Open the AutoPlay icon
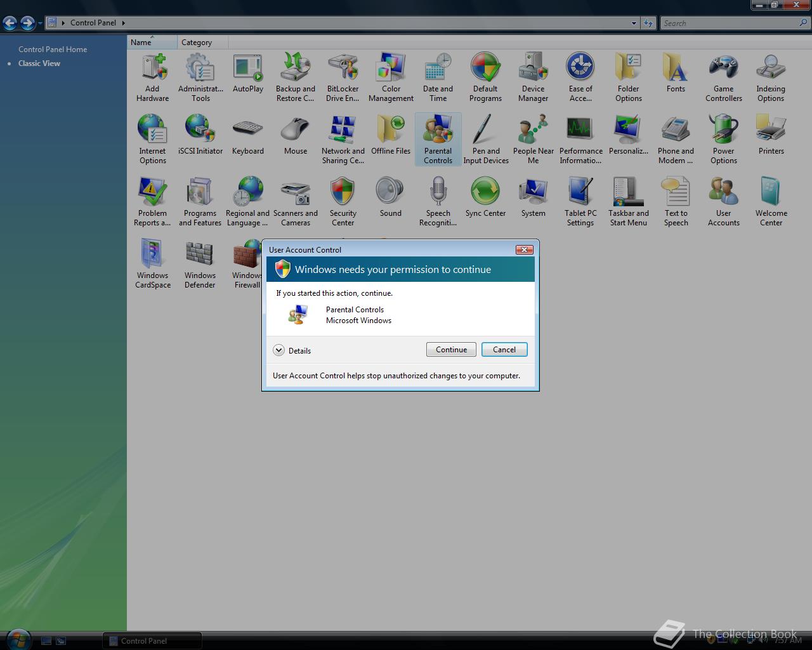 248,73
